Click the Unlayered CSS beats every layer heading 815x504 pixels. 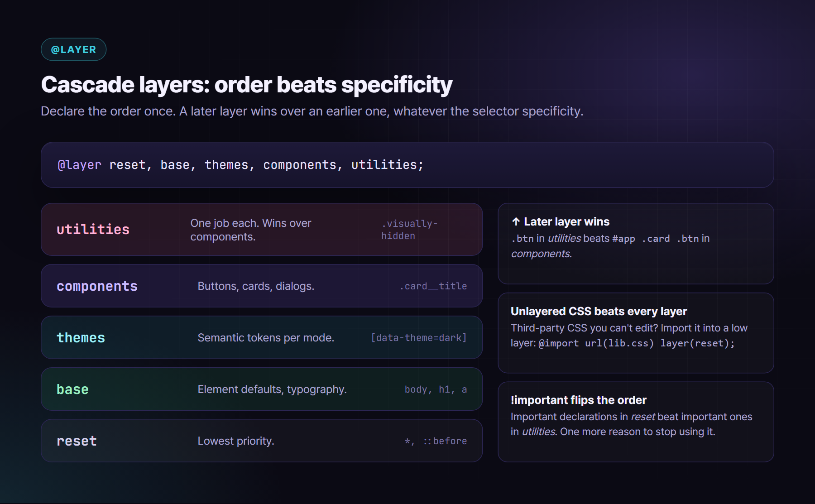click(599, 311)
